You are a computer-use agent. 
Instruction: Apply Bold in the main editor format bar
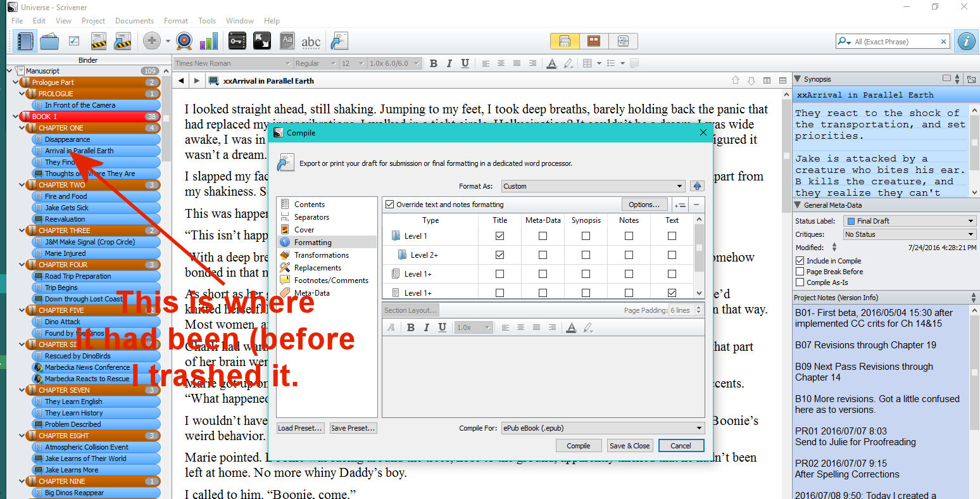click(x=434, y=63)
